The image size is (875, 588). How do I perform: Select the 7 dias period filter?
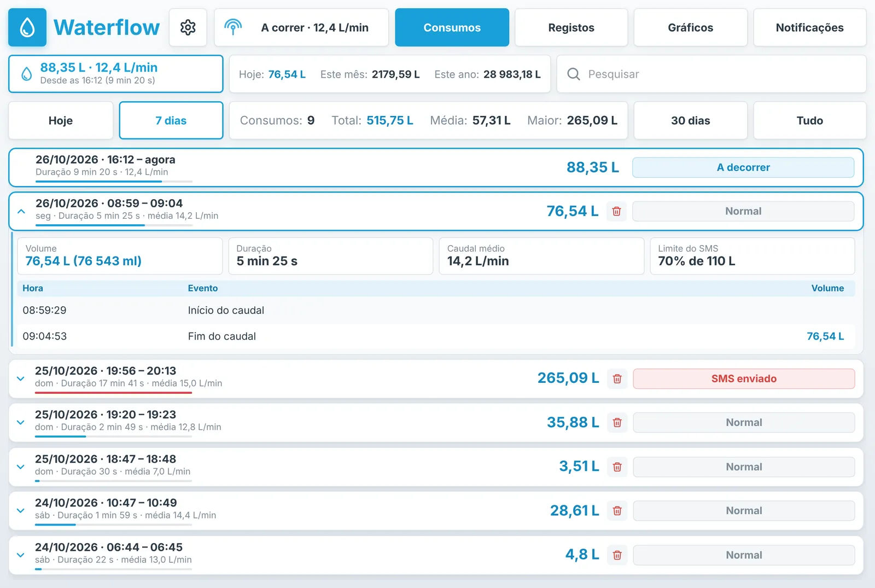pos(171,120)
